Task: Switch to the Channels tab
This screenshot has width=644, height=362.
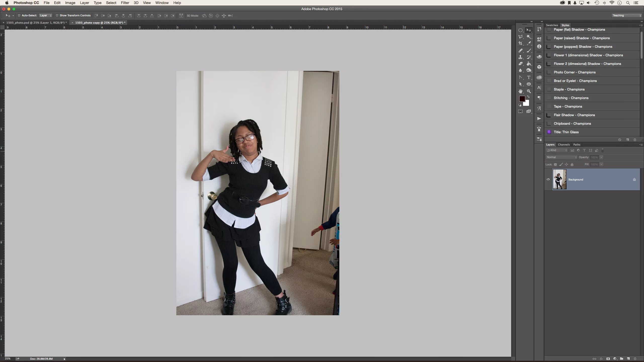Action: [x=564, y=145]
